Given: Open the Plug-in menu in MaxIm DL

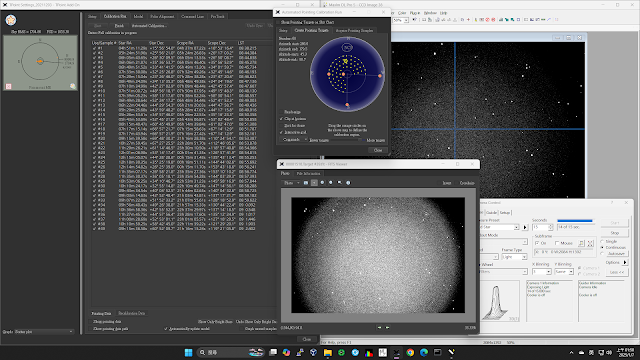Looking at the screenshot, I should tap(415, 13).
